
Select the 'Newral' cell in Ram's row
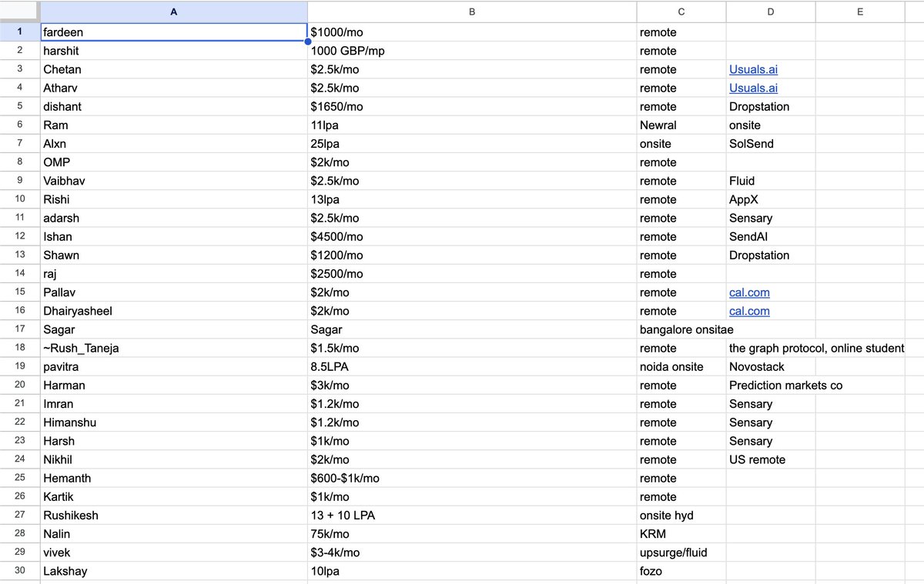click(681, 125)
